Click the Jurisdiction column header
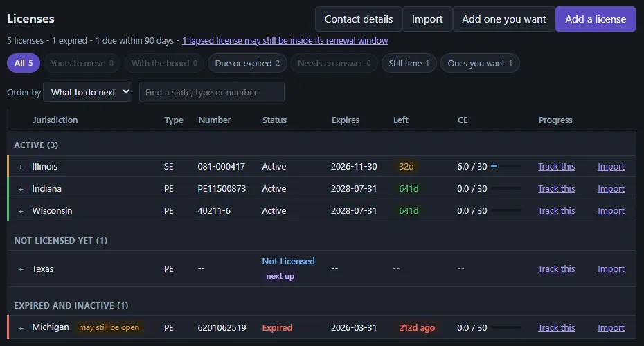 [55, 120]
